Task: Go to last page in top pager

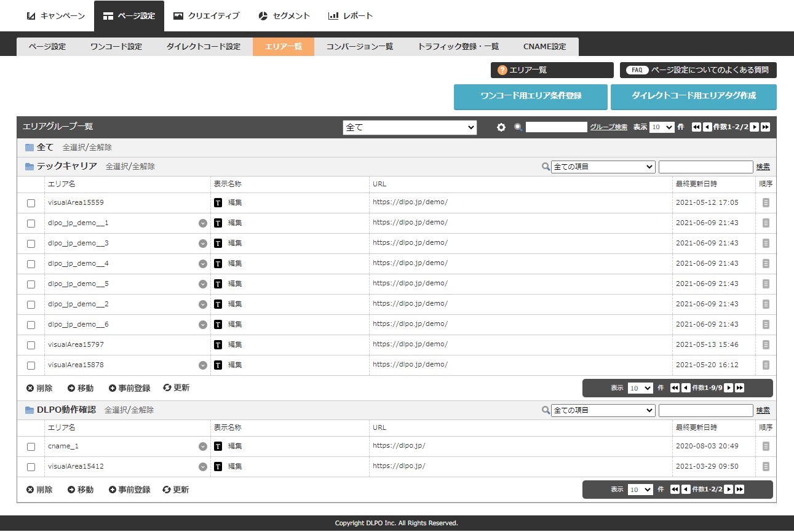Action: (766, 127)
